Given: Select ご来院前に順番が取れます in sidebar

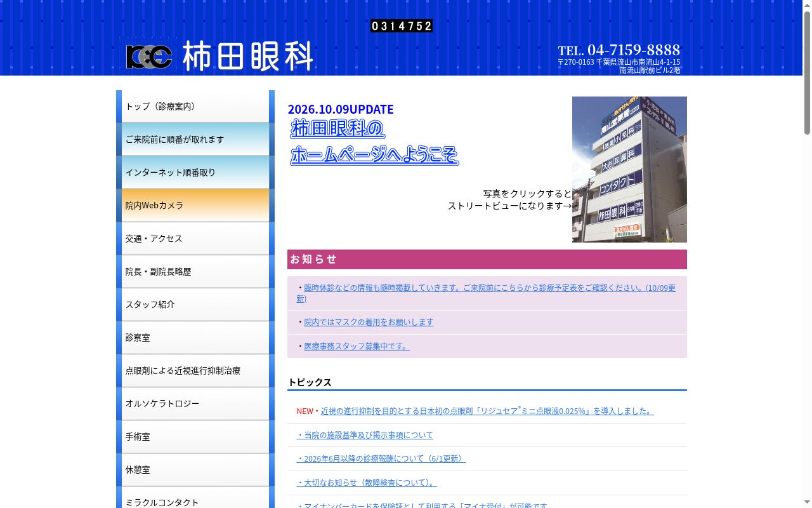Looking at the screenshot, I should coord(195,140).
